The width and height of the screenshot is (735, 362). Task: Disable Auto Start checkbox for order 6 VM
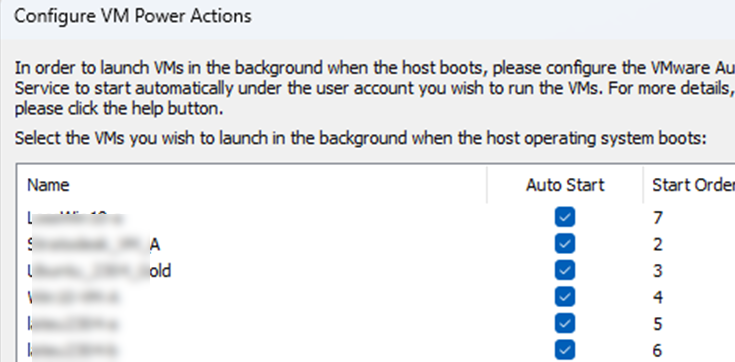[x=565, y=350]
